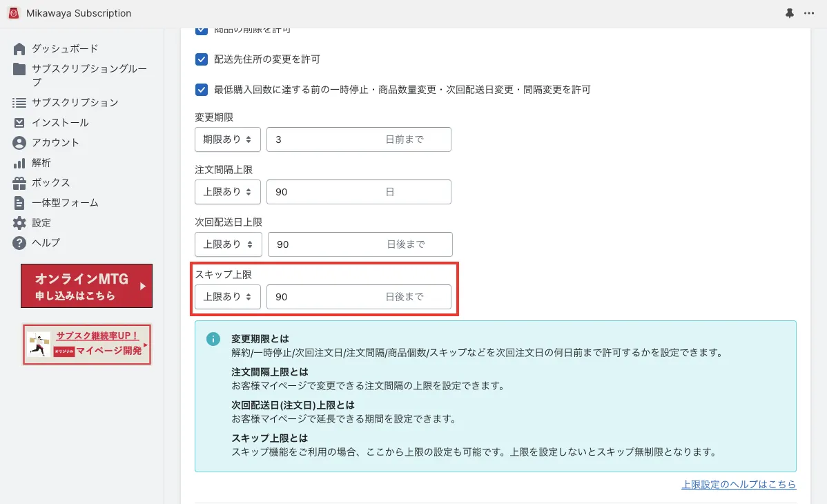827x504 pixels.
Task: Toggle 最低購入回数に達する前の一時停止 checkbox
Action: coord(202,90)
